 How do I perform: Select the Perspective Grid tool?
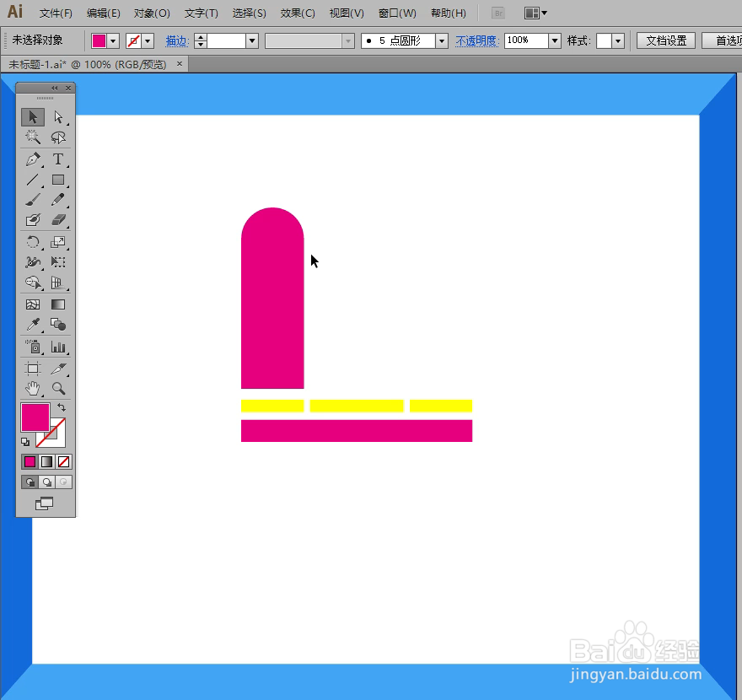pos(58,283)
